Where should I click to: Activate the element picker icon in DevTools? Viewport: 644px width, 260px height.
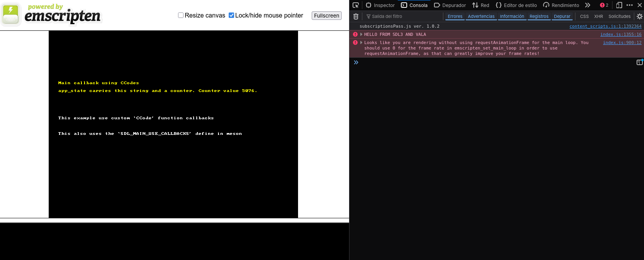tap(356, 5)
